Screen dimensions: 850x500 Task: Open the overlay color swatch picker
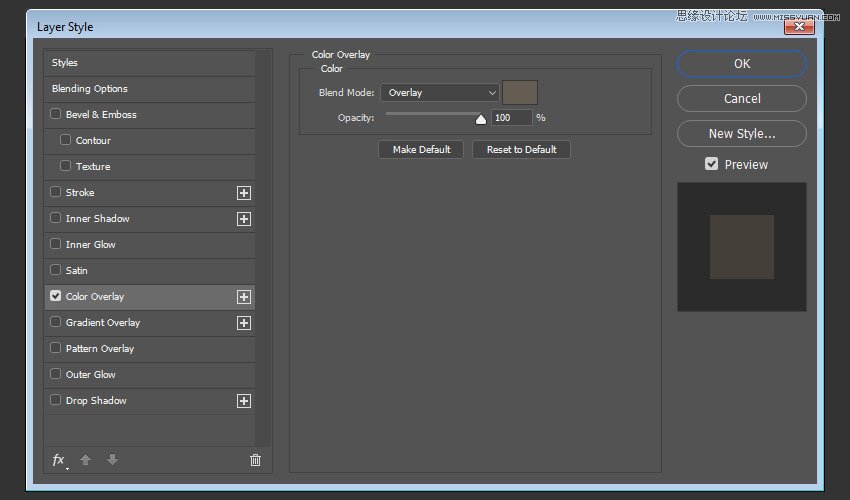[520, 93]
